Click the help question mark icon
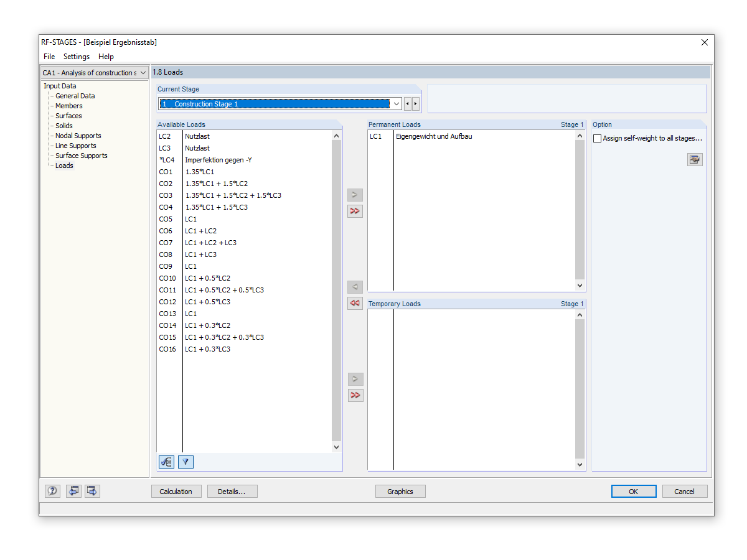The image size is (747, 560). (x=52, y=491)
